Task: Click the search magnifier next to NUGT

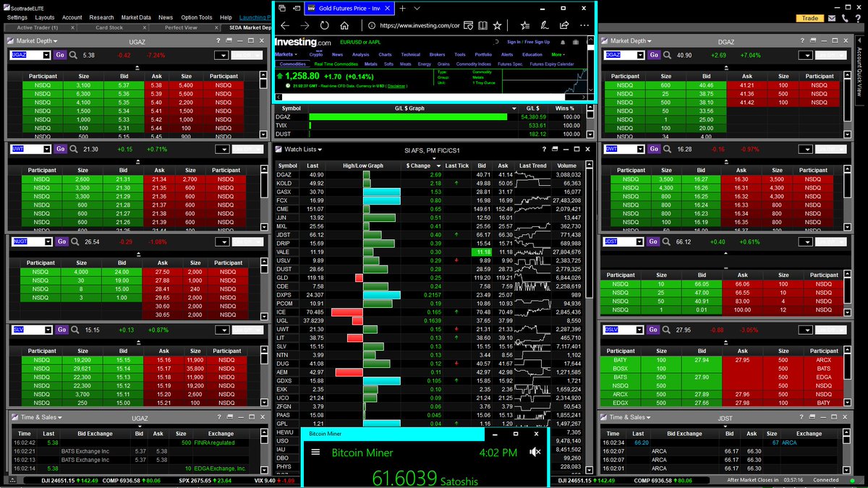Action: tap(75, 241)
